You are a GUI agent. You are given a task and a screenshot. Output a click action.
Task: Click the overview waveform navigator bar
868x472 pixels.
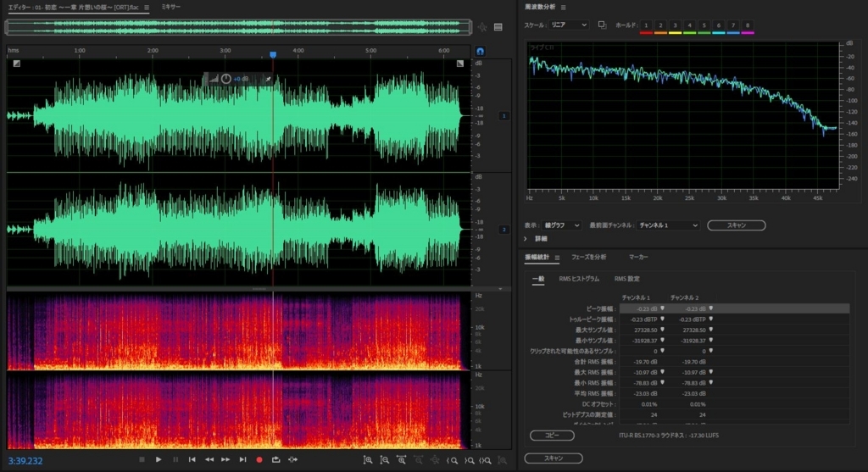pyautogui.click(x=238, y=26)
